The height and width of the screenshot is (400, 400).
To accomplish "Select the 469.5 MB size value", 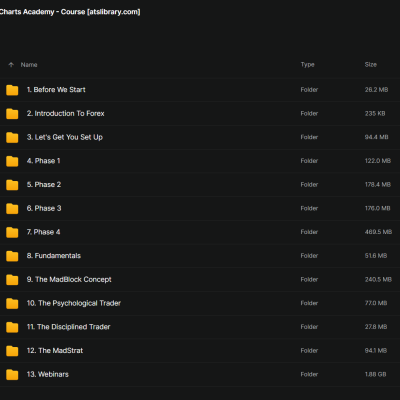I will (378, 232).
